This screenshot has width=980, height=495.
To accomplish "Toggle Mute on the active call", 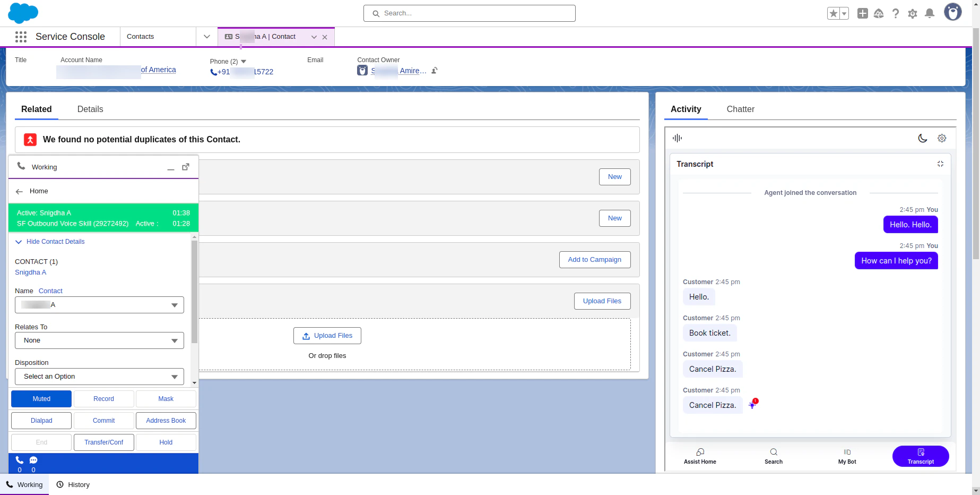I will point(41,398).
